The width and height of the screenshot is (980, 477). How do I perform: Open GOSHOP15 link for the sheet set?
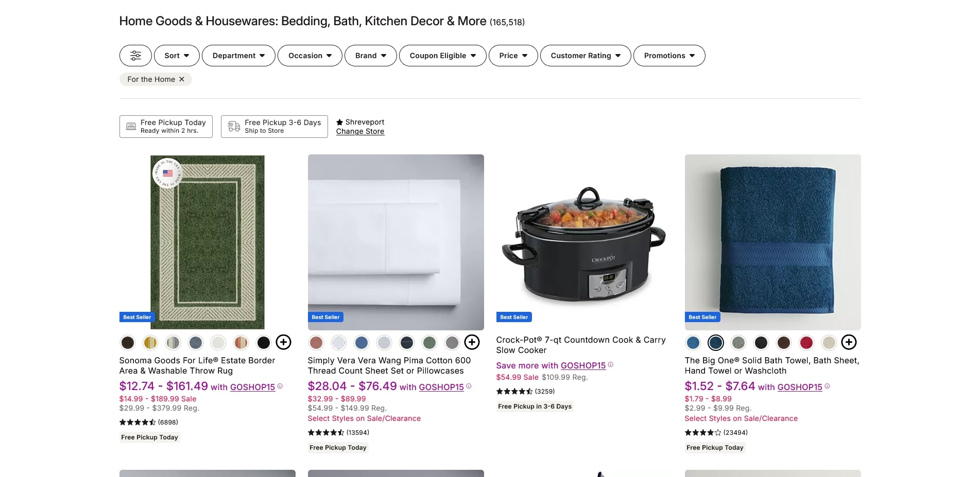[441, 387]
